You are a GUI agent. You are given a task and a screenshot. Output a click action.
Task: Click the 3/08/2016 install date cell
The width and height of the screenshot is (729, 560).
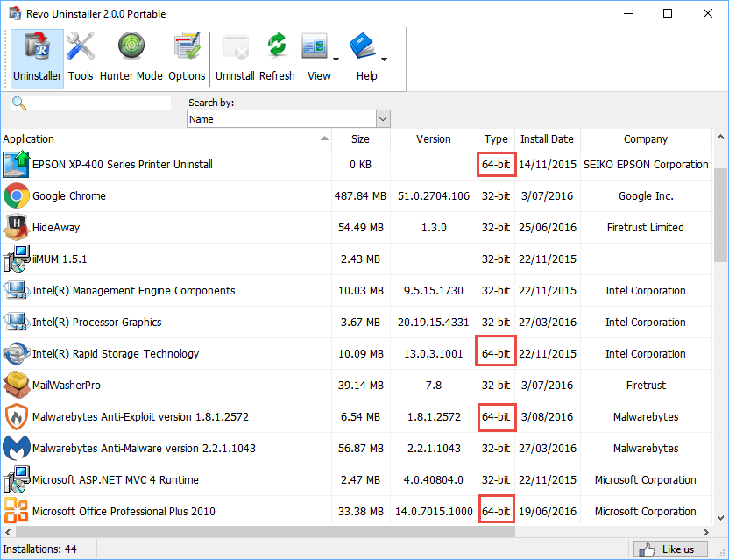(548, 417)
